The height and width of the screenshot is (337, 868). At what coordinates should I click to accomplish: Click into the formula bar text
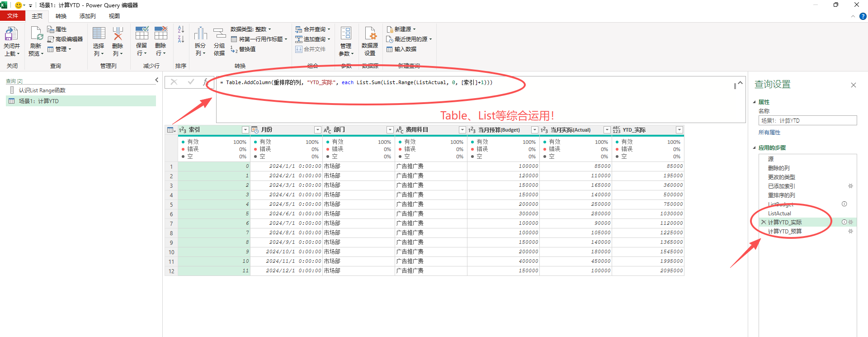click(356, 82)
